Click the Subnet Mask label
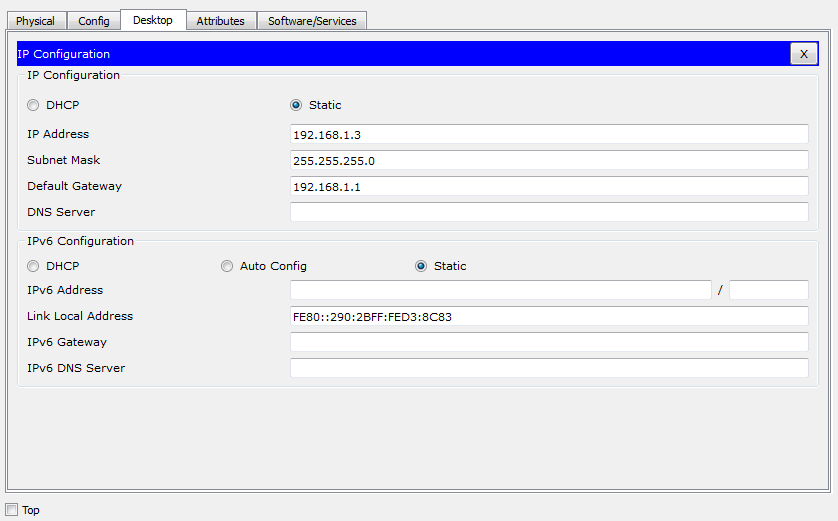Image resolution: width=838 pixels, height=521 pixels. pyautogui.click(x=64, y=160)
